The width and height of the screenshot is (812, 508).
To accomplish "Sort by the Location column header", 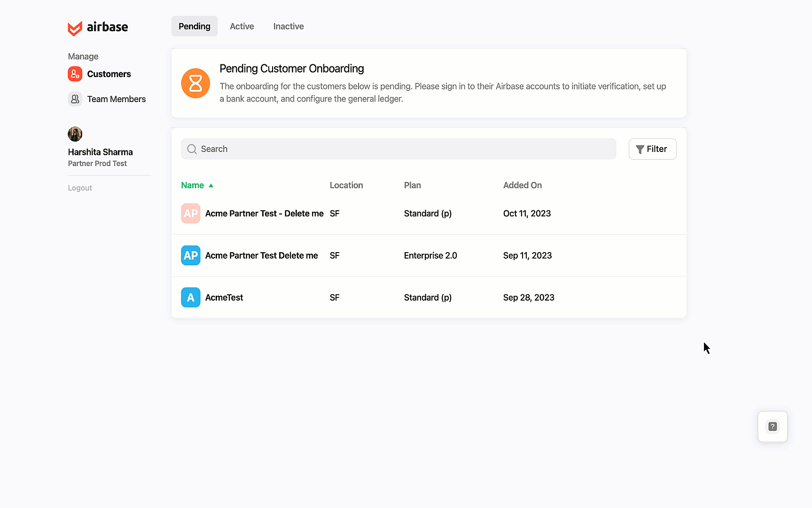I will [346, 185].
